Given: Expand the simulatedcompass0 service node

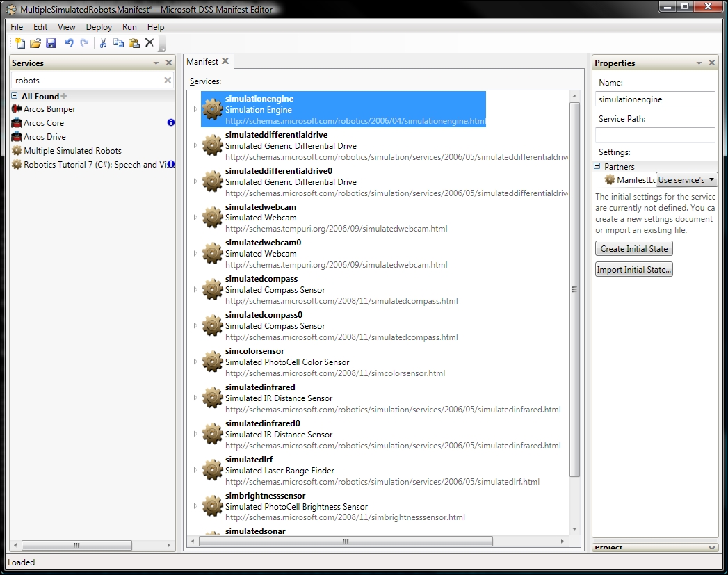Looking at the screenshot, I should point(195,326).
